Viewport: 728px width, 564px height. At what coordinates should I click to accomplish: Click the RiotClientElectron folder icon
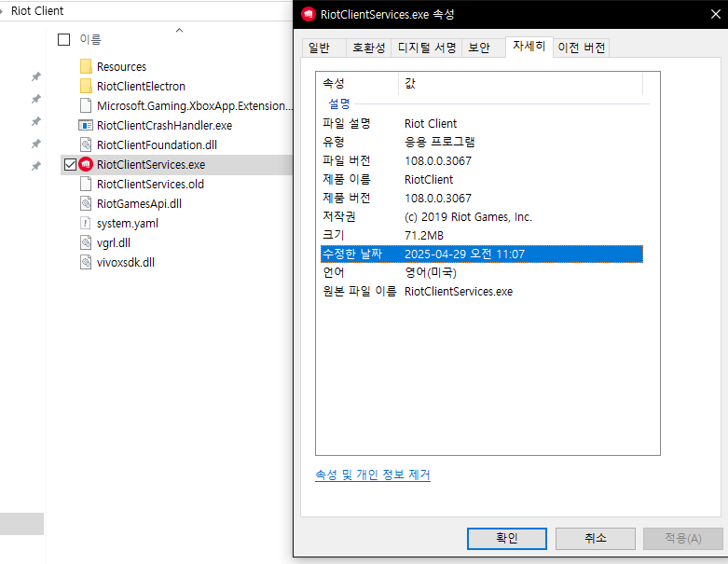pyautogui.click(x=86, y=86)
